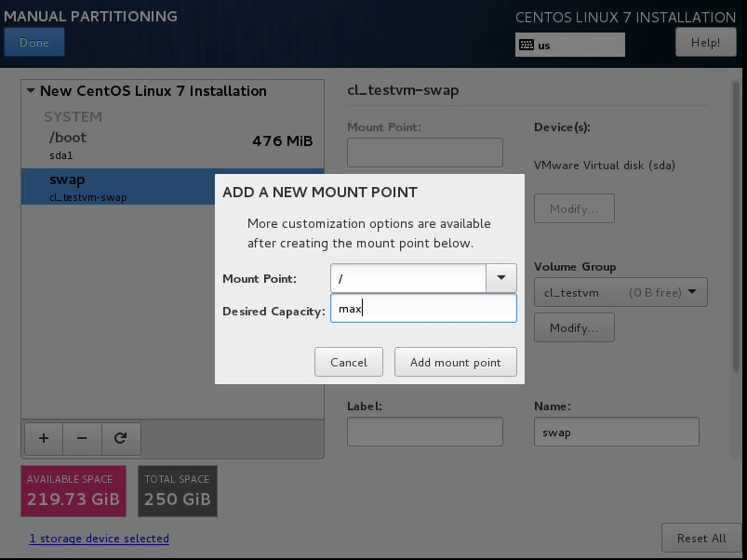The height and width of the screenshot is (560, 747).
Task: Click the plus icon to add a mount point
Action: 44,438
